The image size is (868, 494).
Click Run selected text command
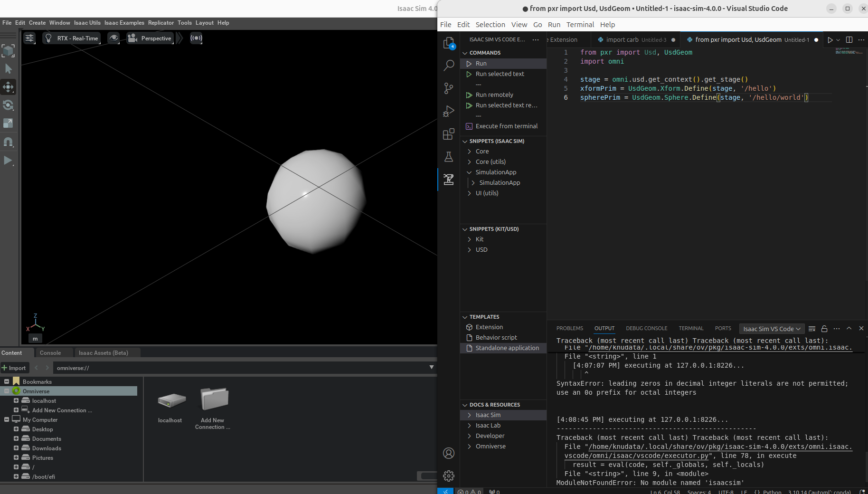pos(500,74)
